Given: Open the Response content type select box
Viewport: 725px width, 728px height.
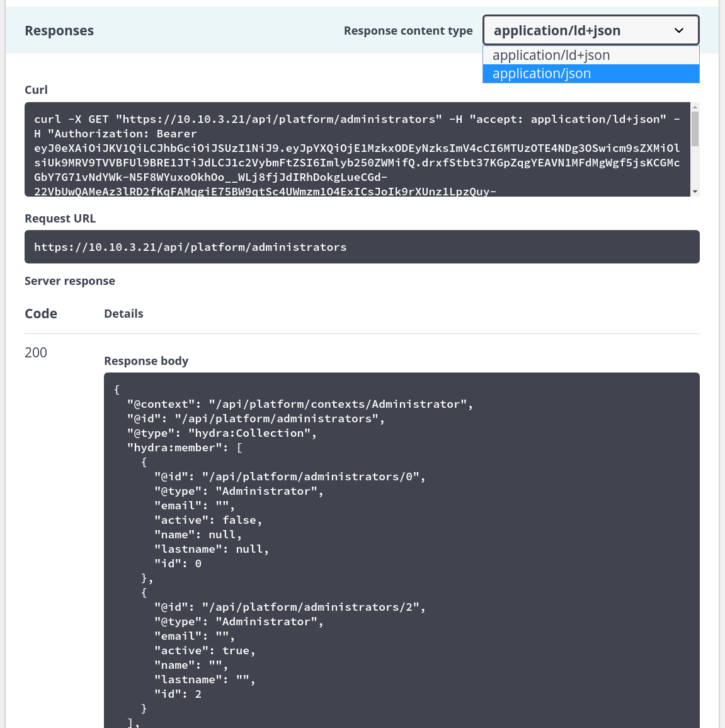Looking at the screenshot, I should (x=591, y=30).
